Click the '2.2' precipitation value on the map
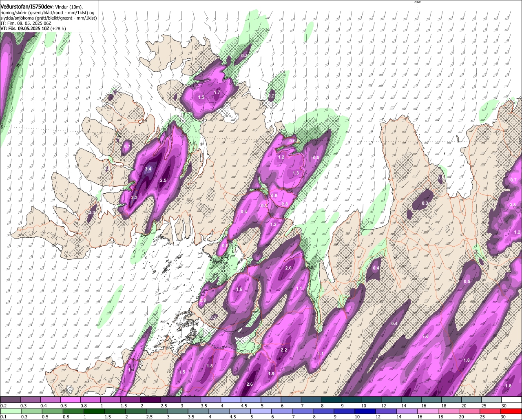The width and height of the screenshot is (522, 420). coord(284,350)
